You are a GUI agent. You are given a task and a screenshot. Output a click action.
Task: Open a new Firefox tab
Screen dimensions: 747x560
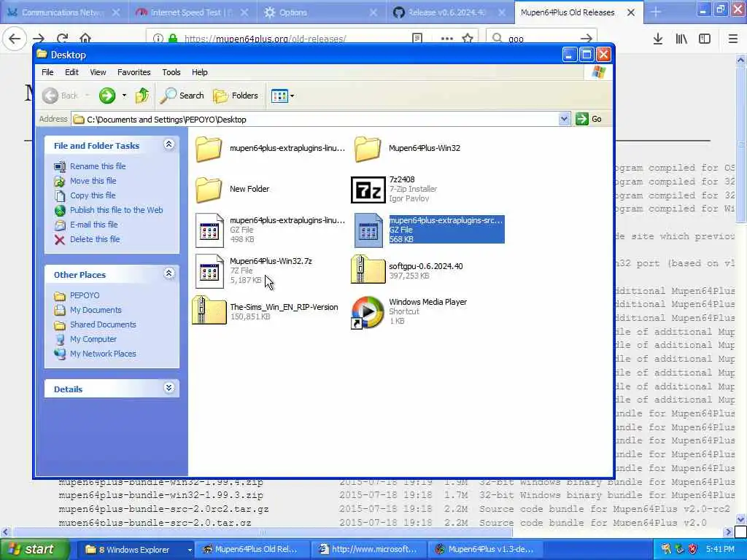pos(656,12)
